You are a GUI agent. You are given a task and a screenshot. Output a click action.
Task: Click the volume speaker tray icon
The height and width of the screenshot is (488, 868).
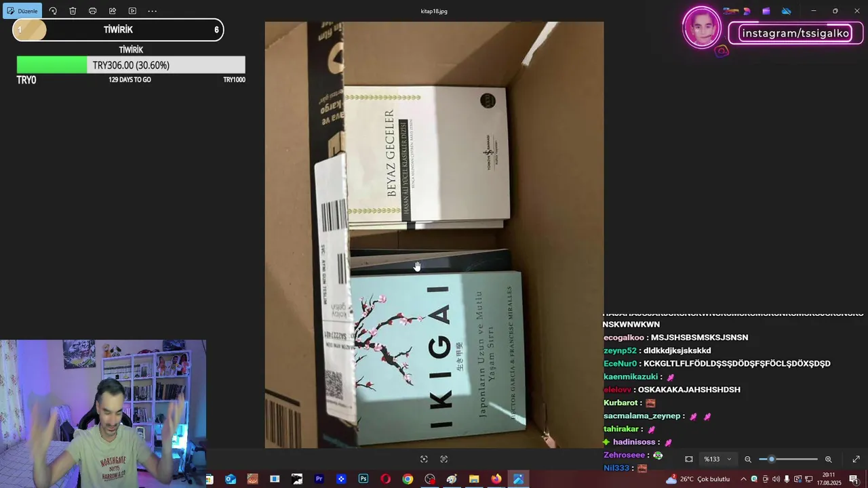[776, 479]
